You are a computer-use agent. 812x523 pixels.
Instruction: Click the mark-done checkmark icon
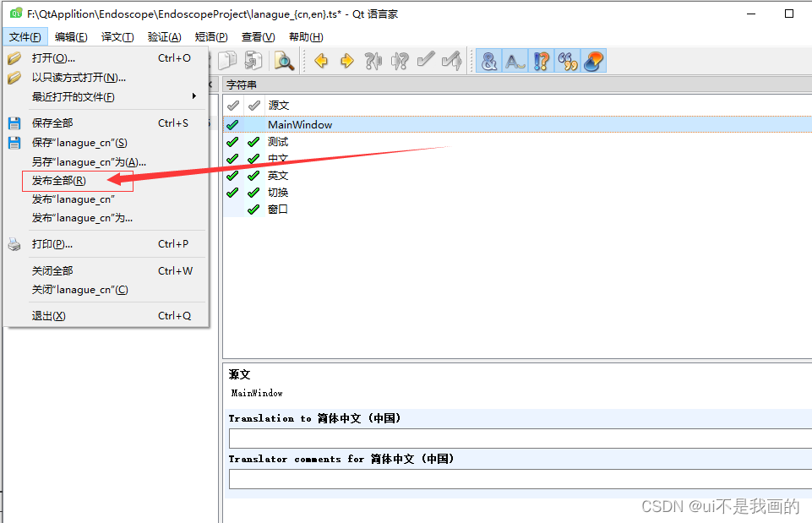pos(425,60)
